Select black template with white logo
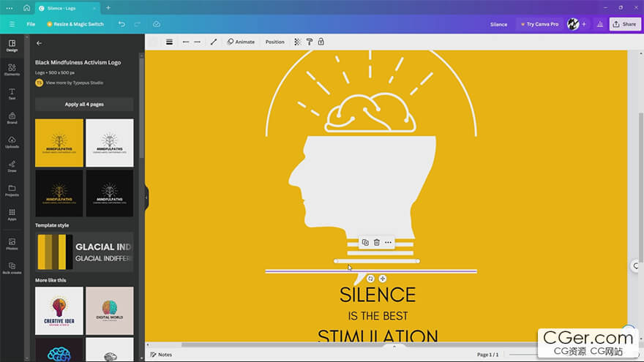 coord(110,193)
